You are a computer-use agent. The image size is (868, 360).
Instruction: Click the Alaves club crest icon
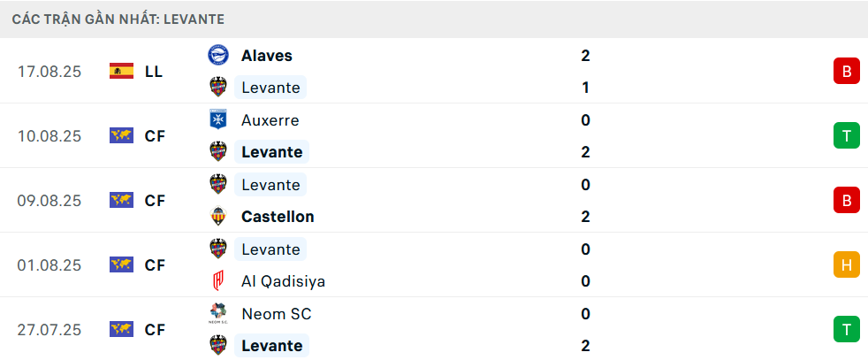click(x=217, y=55)
